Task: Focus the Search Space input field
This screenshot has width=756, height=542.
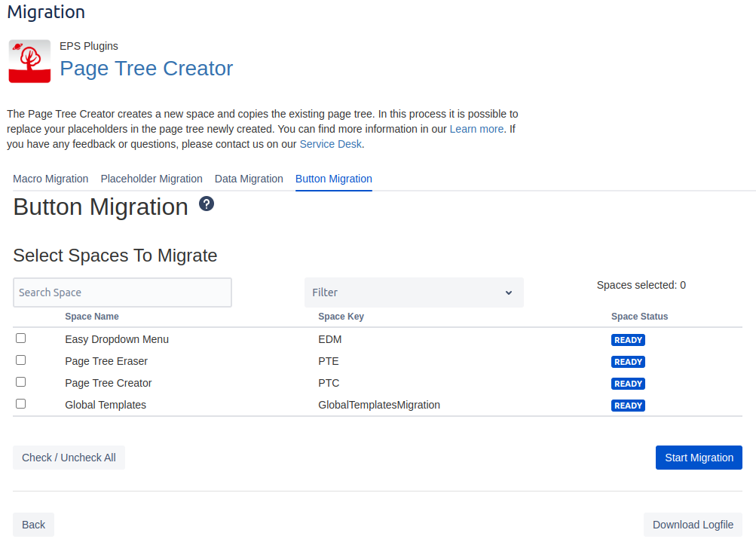Action: (x=122, y=292)
